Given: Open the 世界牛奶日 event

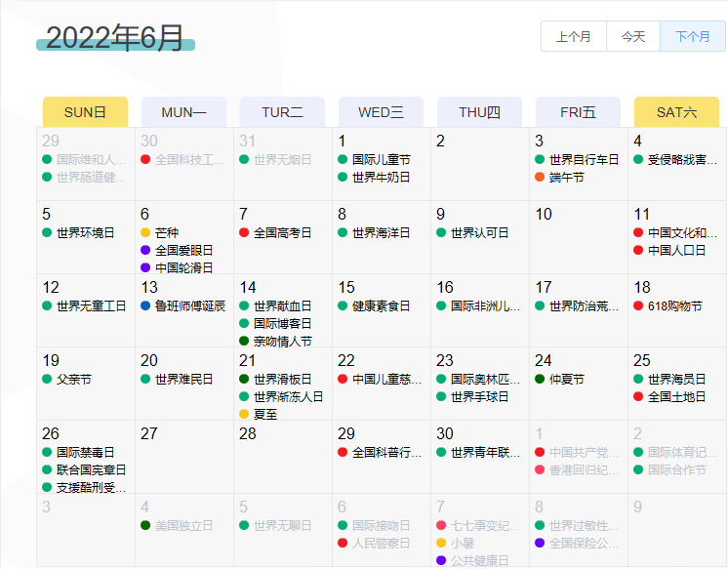Looking at the screenshot, I should click(x=375, y=178).
